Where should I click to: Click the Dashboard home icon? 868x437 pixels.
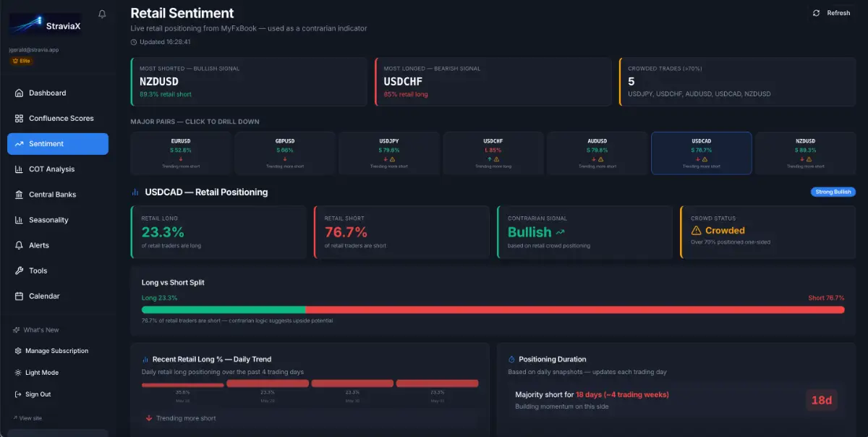(19, 93)
